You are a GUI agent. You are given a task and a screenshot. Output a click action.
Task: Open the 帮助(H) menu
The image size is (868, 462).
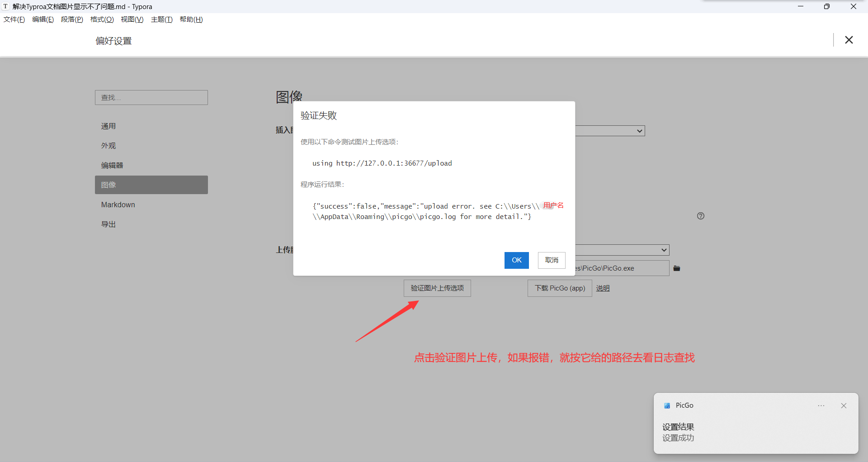pyautogui.click(x=191, y=19)
